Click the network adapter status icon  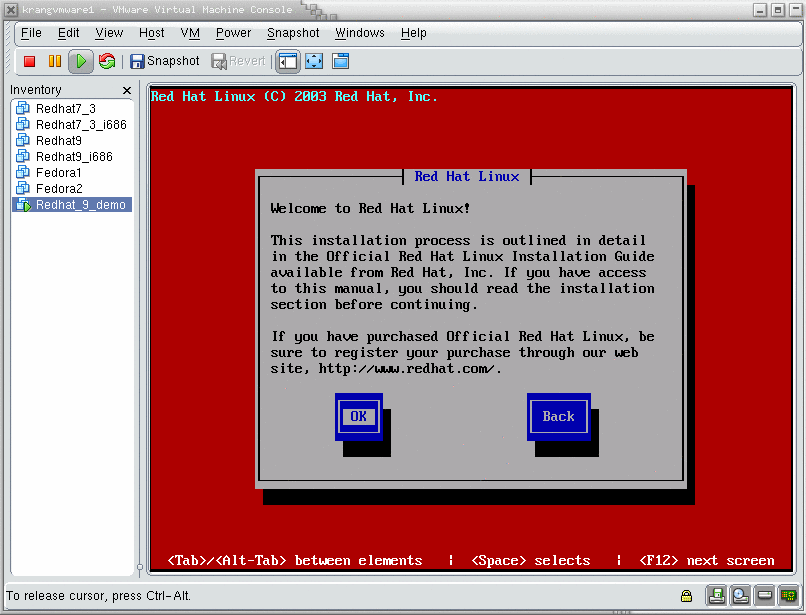[789, 595]
